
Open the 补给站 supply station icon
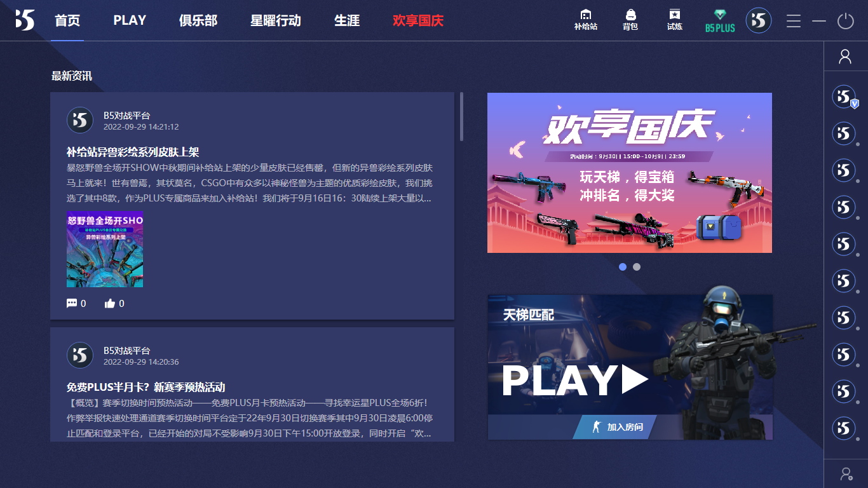(x=585, y=20)
